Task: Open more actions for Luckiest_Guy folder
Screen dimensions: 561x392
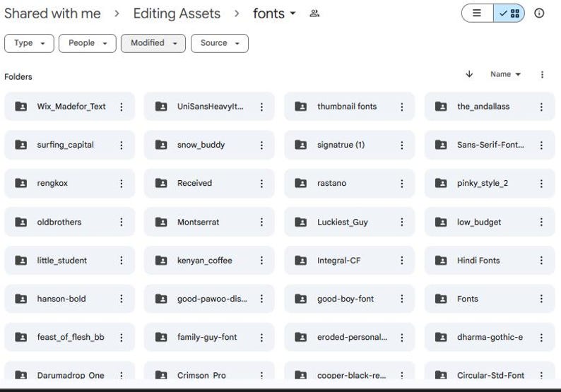Action: point(402,222)
